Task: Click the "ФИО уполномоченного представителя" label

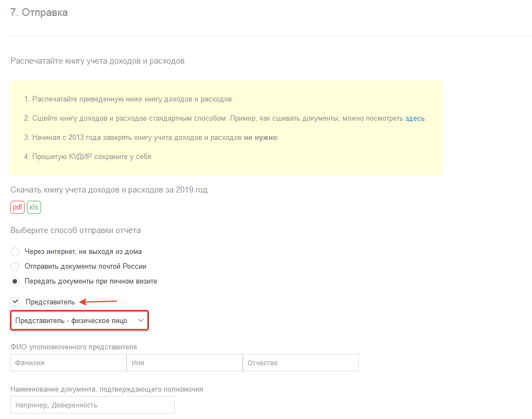Action: [x=73, y=347]
